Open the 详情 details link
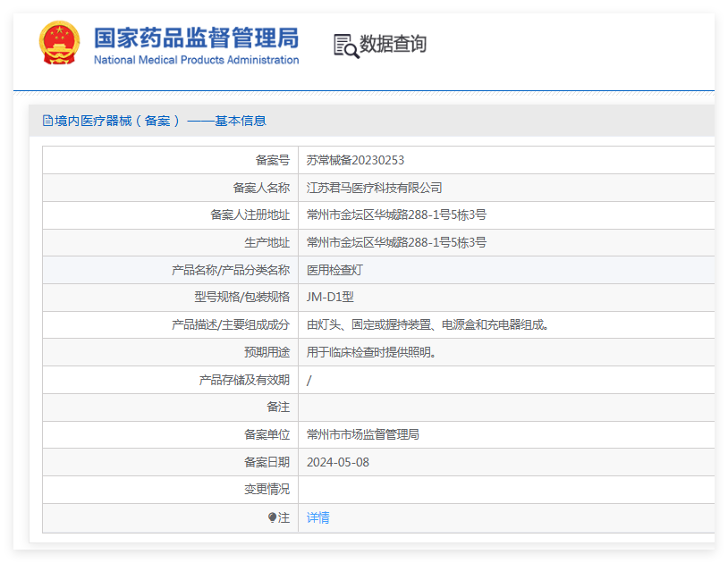Image resolution: width=728 pixels, height=563 pixels. coord(317,517)
